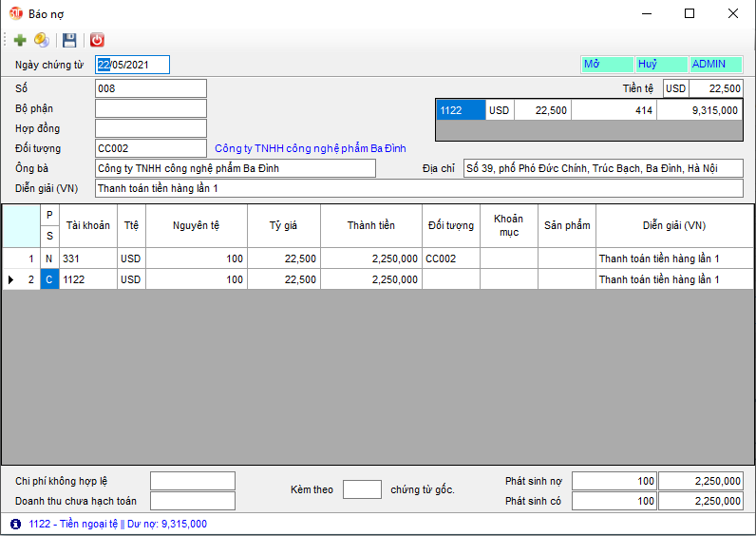Click the Tiền tệ USD currency field
This screenshot has height=536, width=756.
click(675, 88)
